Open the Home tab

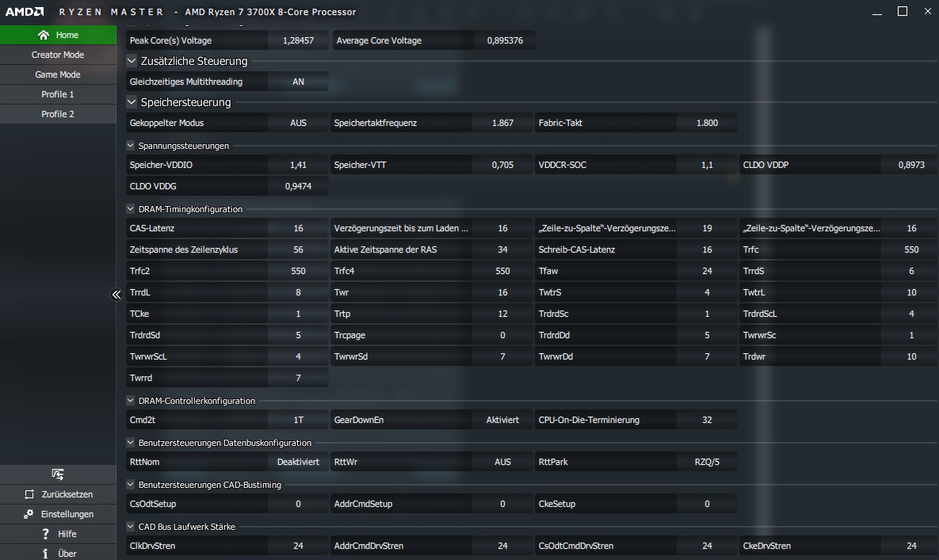click(x=58, y=35)
